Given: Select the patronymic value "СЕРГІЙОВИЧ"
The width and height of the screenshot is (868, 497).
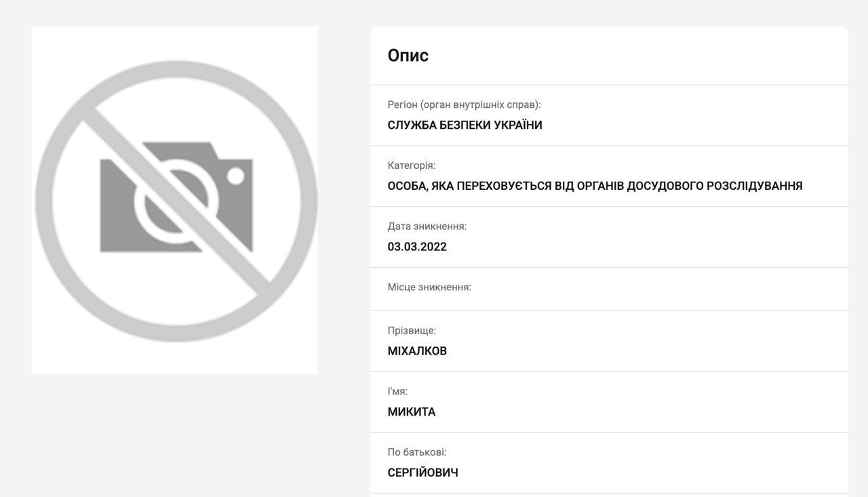Looking at the screenshot, I should (422, 473).
